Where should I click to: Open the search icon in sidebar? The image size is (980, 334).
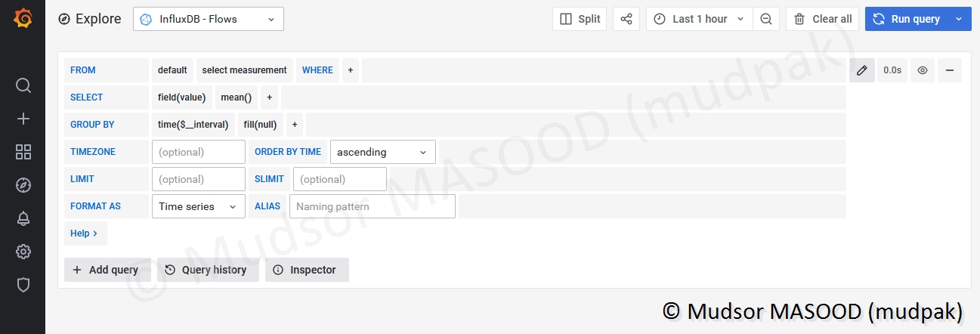[23, 85]
